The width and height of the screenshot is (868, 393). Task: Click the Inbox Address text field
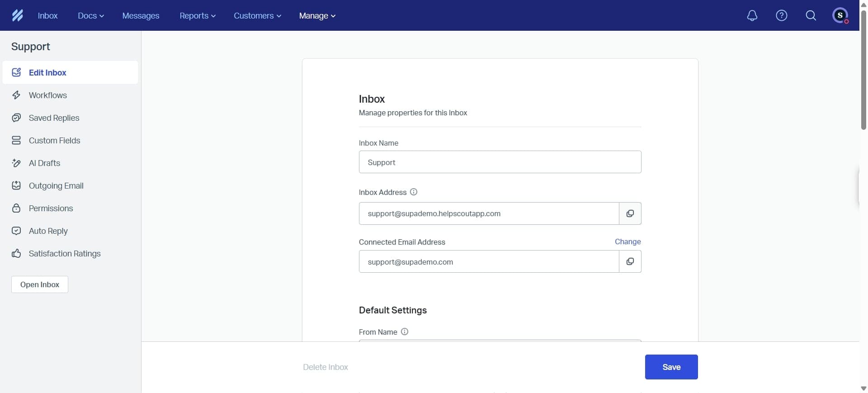(x=489, y=213)
